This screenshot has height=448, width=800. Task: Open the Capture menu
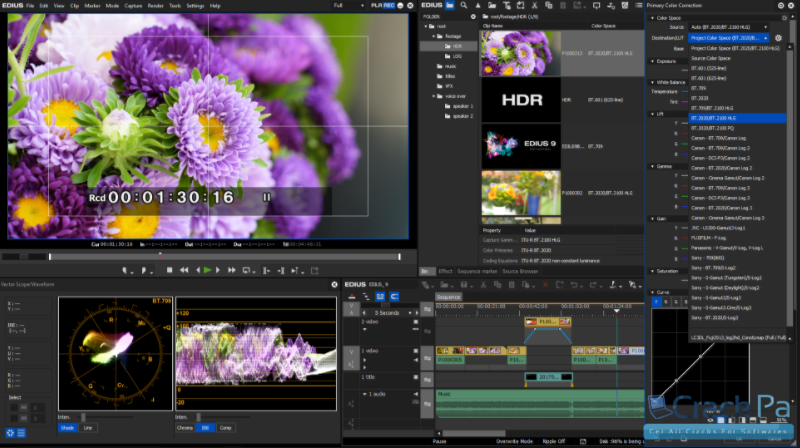click(133, 6)
